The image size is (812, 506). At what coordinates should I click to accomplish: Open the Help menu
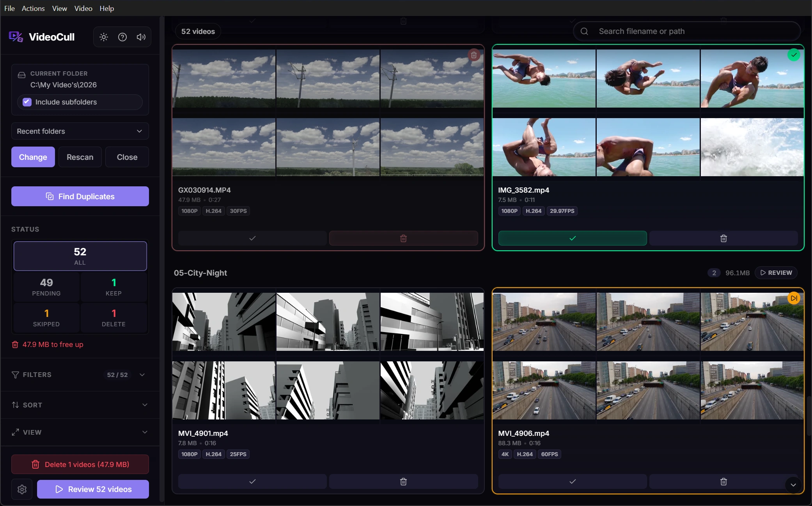pos(107,8)
